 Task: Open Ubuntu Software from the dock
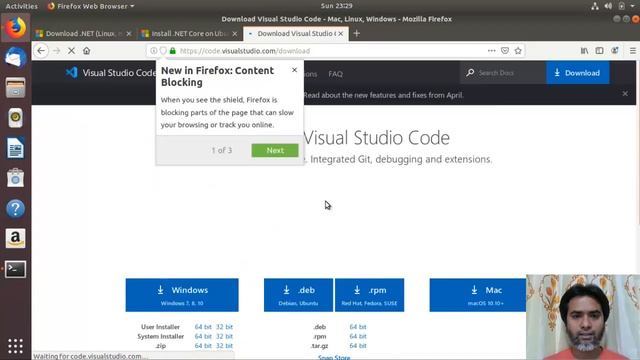tap(16, 178)
